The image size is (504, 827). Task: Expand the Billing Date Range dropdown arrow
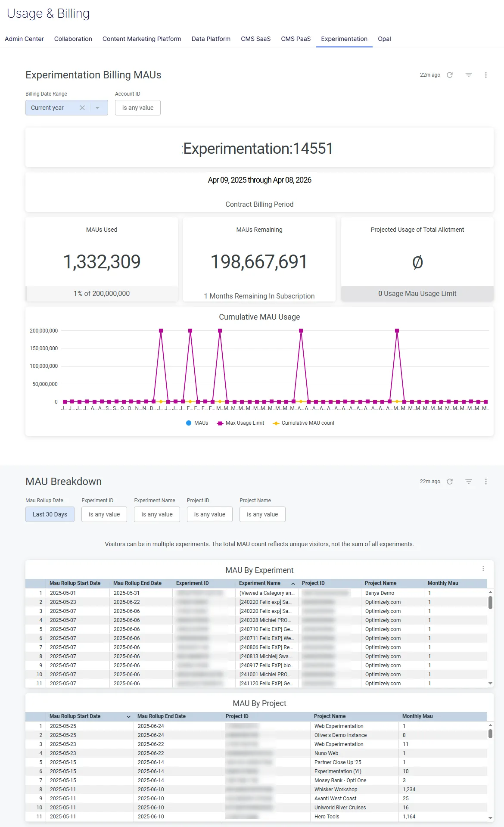[x=97, y=108]
